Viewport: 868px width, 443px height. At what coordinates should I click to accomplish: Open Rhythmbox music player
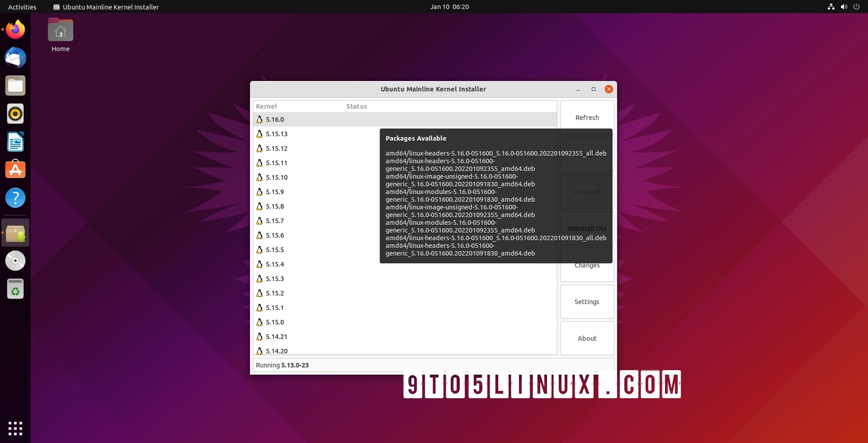coord(15,114)
